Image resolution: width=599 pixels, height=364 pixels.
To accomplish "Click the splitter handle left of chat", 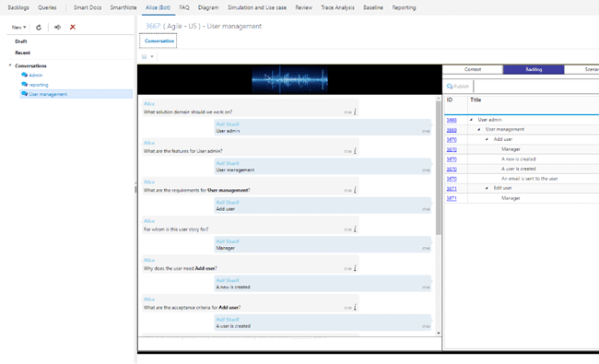I will pyautogui.click(x=135, y=188).
